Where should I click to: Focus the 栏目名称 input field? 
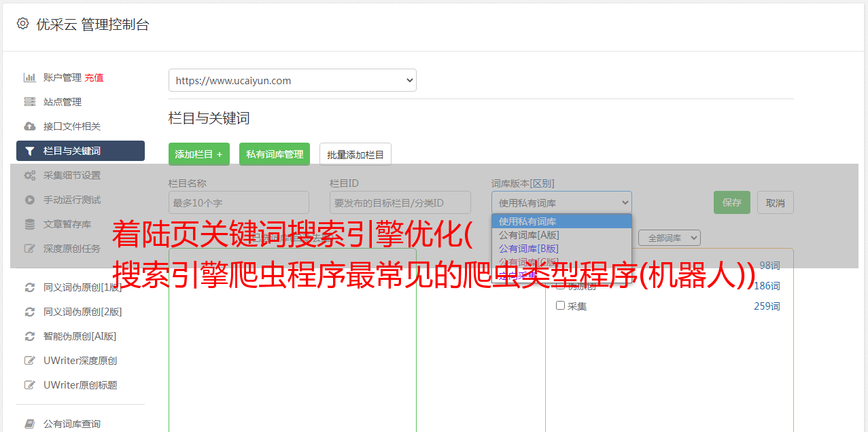(239, 202)
